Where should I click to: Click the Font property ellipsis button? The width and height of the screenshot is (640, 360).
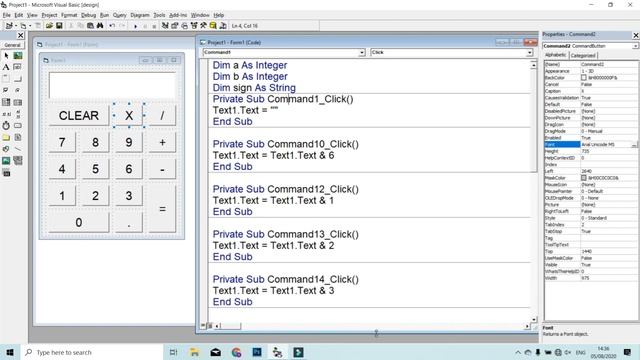tap(634, 144)
